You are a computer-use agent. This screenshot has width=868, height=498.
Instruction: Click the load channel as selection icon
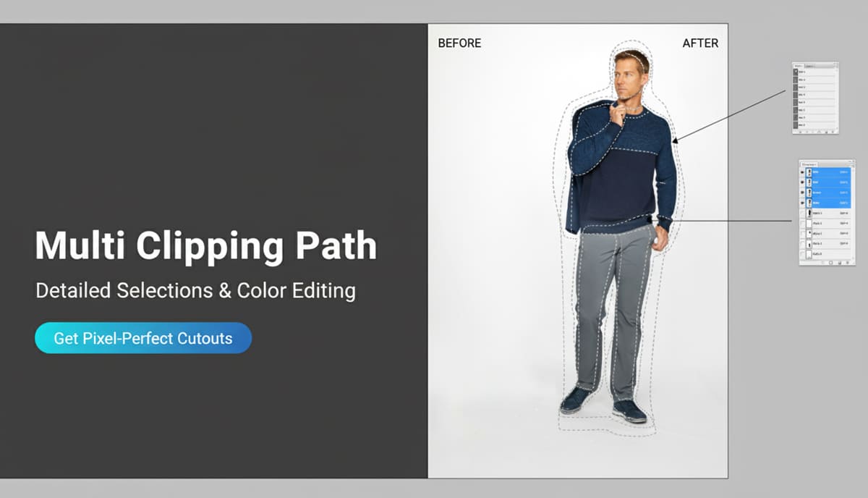(831, 262)
